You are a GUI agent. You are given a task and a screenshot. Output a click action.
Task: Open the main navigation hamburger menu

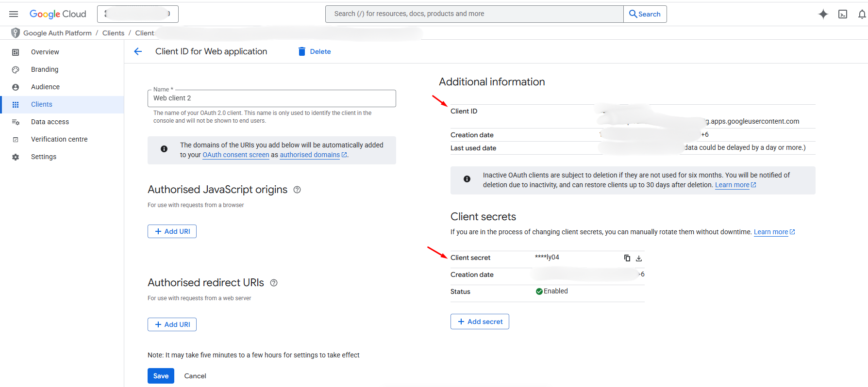point(14,14)
